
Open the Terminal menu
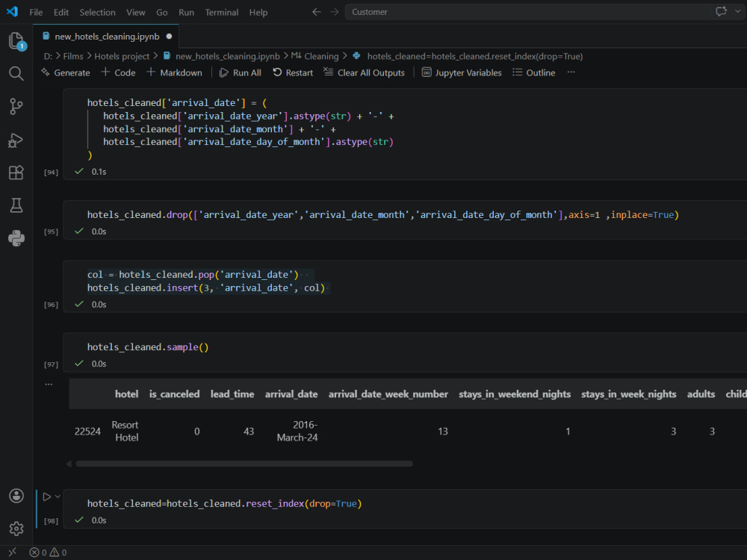coord(222,13)
